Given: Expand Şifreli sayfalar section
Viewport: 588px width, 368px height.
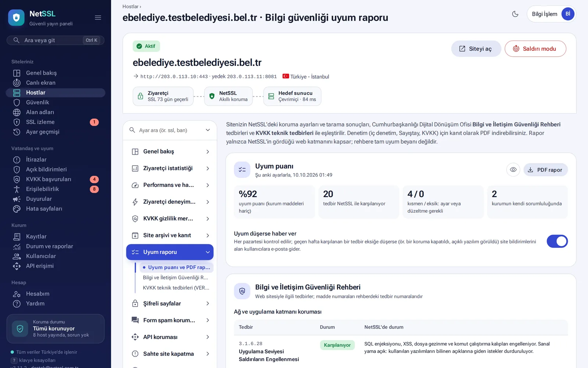Looking at the screenshot, I should tap(170, 304).
